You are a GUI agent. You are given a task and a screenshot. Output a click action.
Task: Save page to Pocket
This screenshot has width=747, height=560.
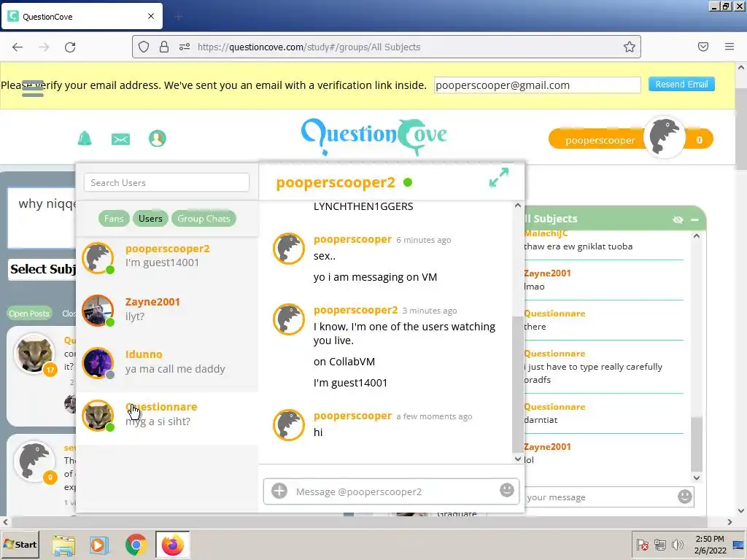[x=703, y=47]
